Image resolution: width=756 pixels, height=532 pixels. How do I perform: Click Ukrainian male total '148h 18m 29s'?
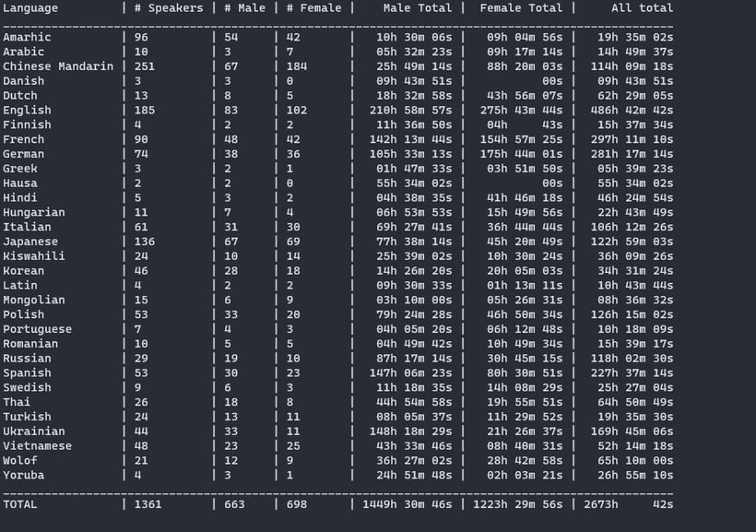click(x=411, y=432)
